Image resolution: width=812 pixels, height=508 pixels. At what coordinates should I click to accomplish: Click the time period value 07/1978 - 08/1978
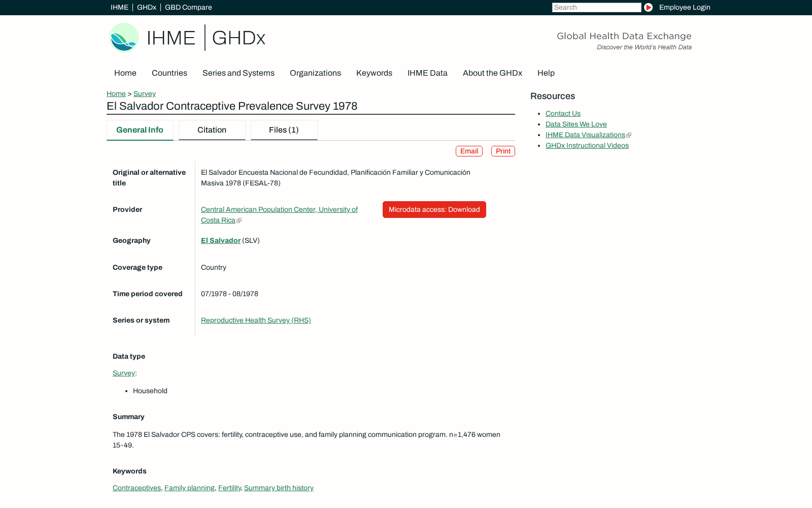[x=229, y=294]
